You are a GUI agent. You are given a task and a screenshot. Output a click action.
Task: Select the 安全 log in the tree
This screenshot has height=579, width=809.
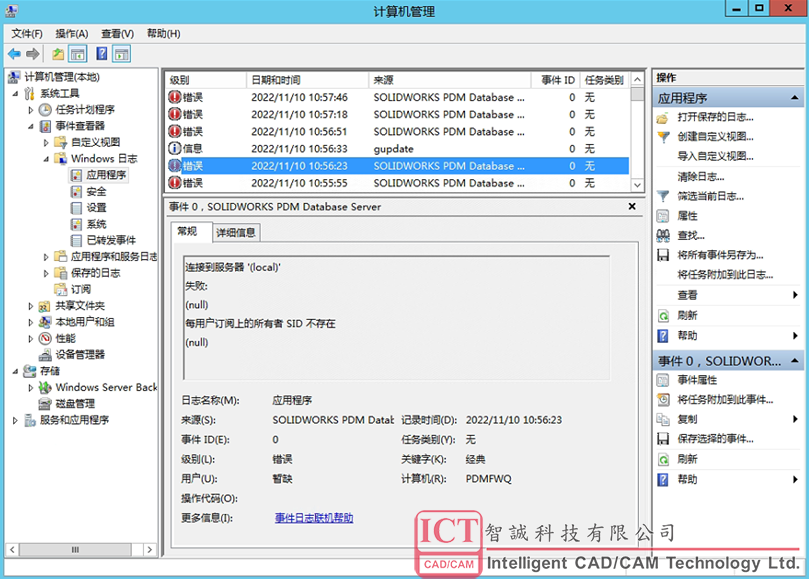click(x=96, y=191)
